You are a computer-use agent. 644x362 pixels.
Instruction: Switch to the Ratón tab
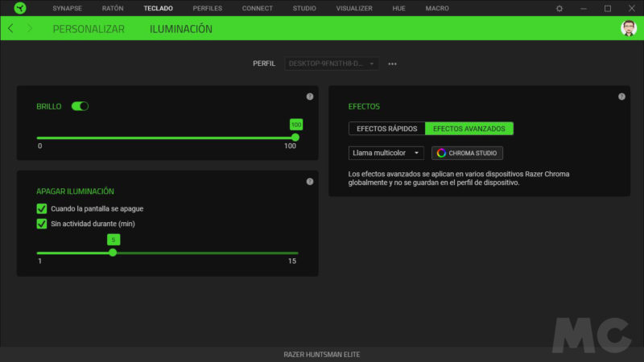coord(113,8)
